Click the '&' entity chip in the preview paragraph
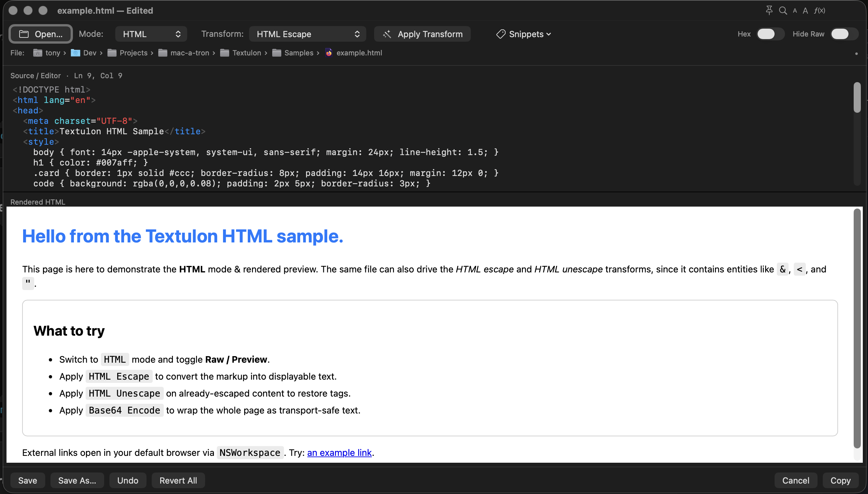The height and width of the screenshot is (494, 868). [x=783, y=269]
